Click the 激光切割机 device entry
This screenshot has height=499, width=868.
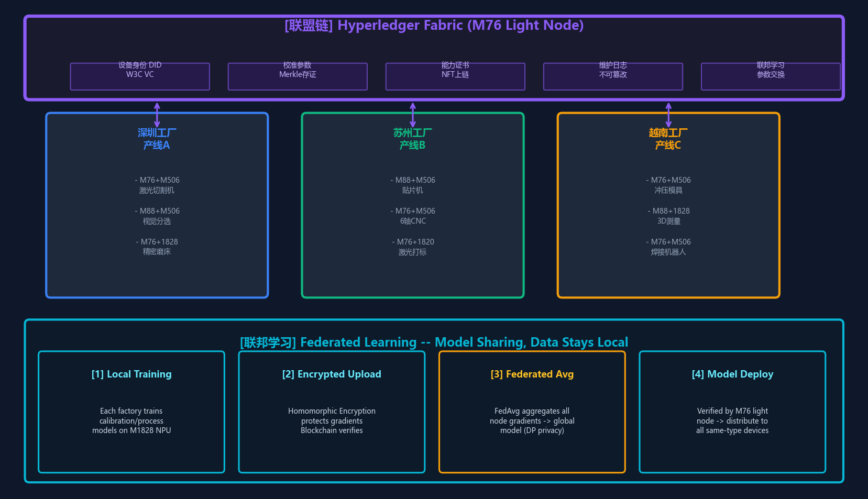[157, 185]
